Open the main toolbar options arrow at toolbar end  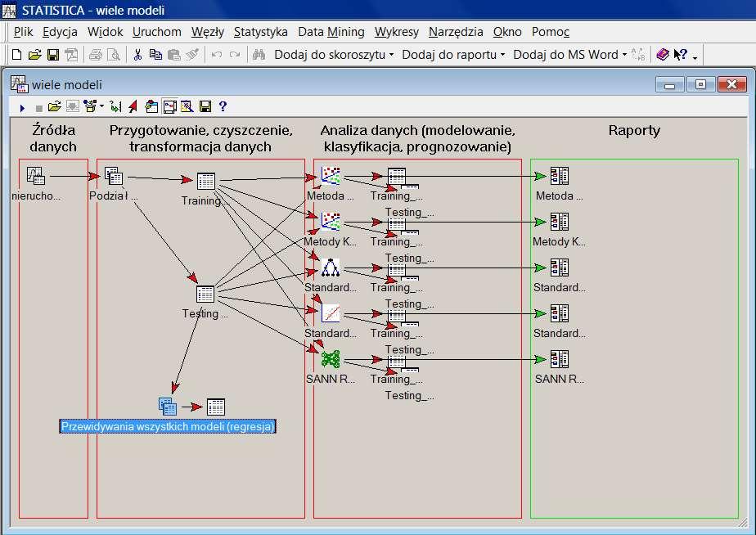coord(695,57)
